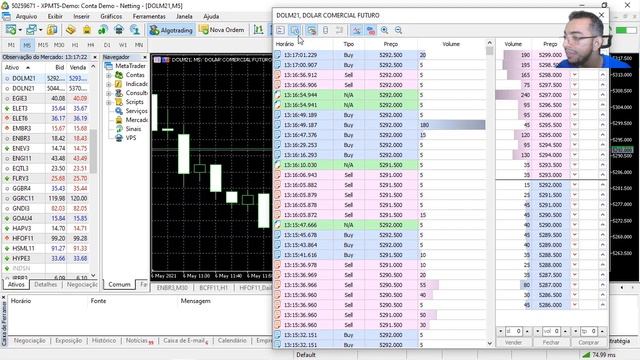The width and height of the screenshot is (640, 360).
Task: Click the 13:16:56.912 Sell row icon
Action: coord(278,75)
